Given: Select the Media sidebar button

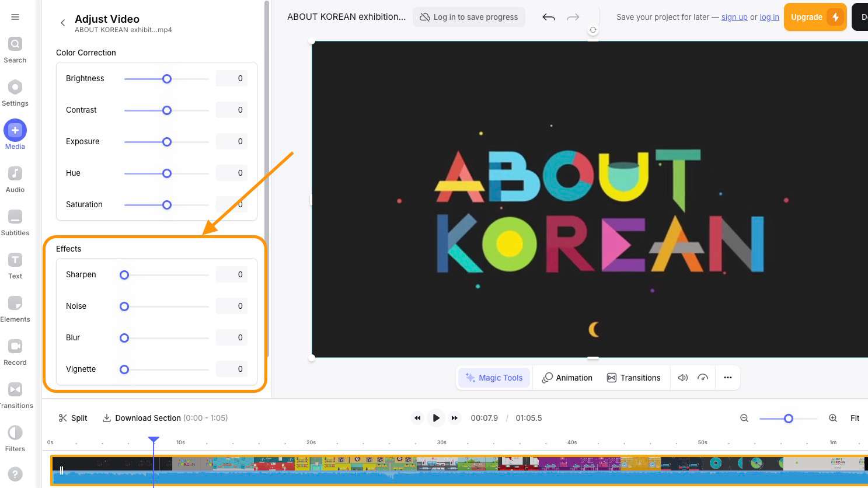Looking at the screenshot, I should click(15, 136).
